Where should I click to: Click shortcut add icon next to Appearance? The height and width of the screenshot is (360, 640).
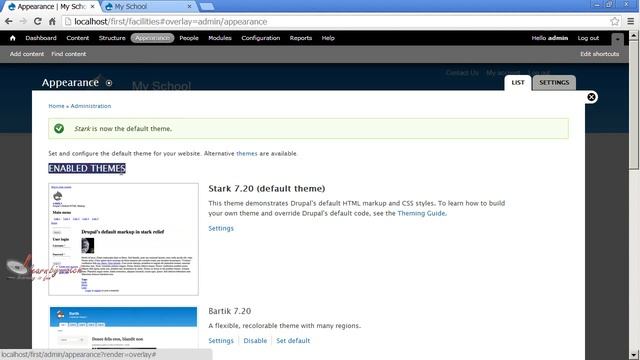pos(109,83)
